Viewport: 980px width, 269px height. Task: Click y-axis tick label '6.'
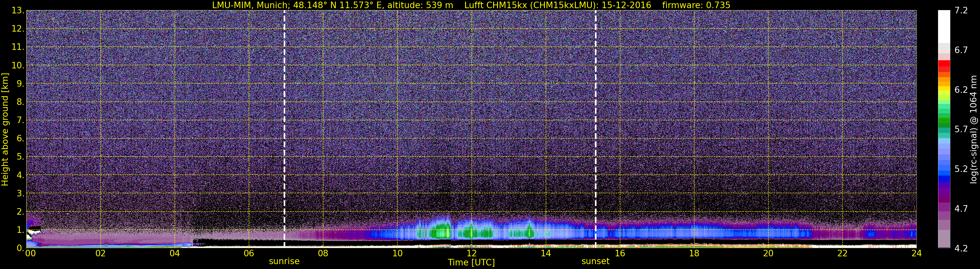point(20,139)
